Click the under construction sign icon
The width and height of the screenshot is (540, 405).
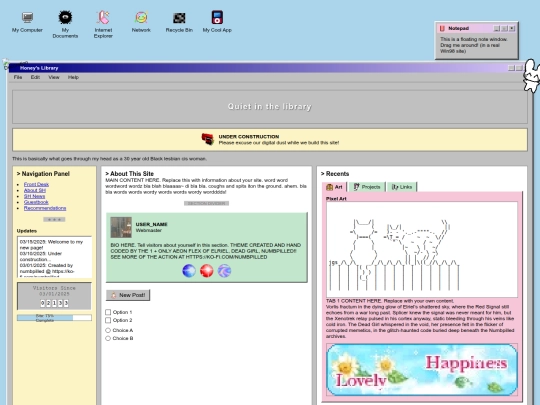pyautogui.click(x=208, y=139)
